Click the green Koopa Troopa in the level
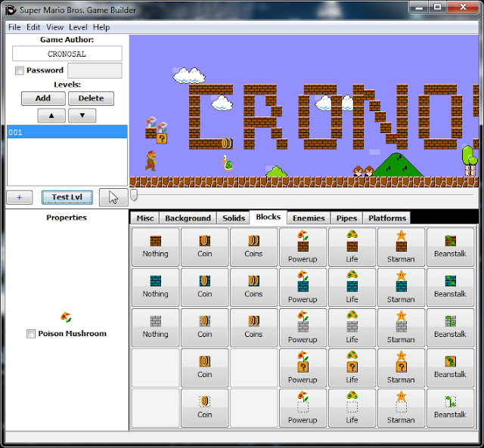484x448 pixels. 227,162
